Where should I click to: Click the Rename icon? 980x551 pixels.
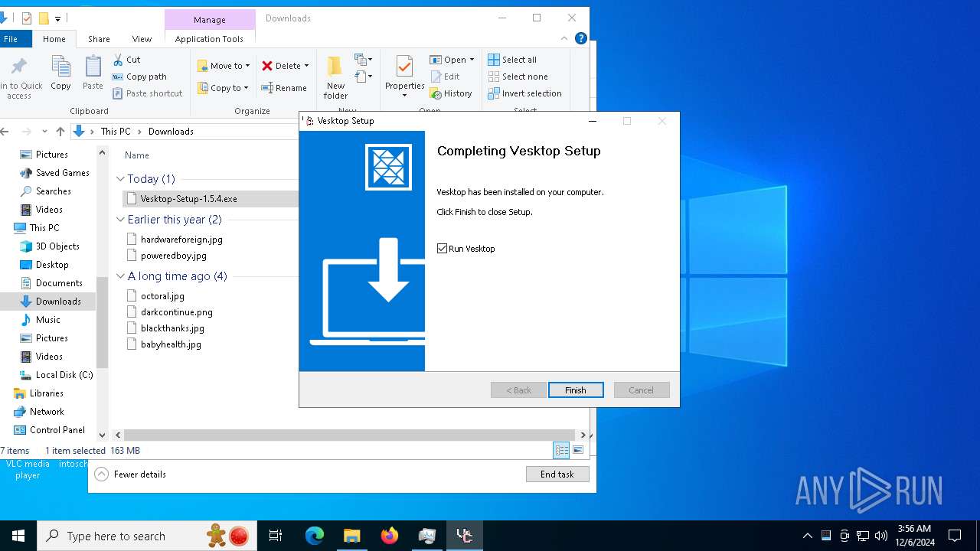267,88
